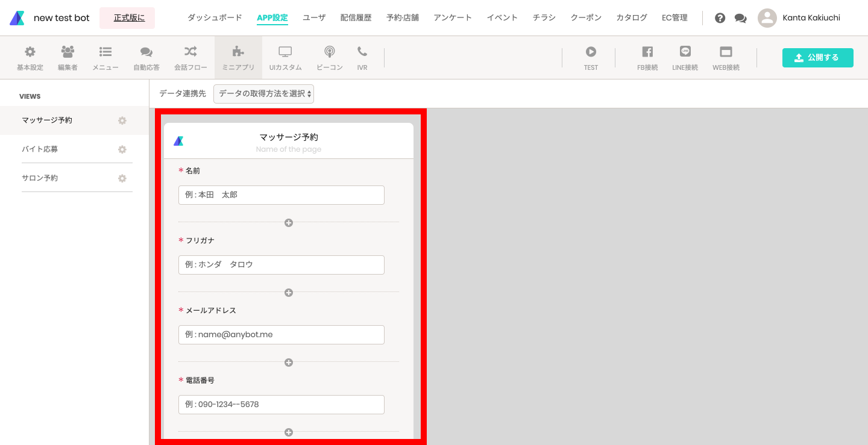Open 基本設定 gear icon in toolbar

[x=30, y=52]
